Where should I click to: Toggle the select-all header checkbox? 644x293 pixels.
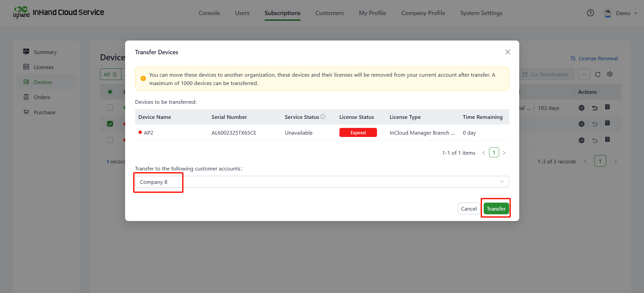[x=110, y=92]
